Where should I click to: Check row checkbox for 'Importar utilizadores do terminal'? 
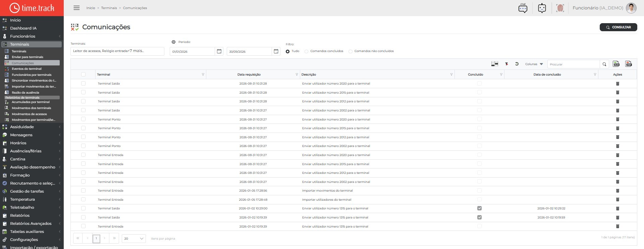(83, 199)
